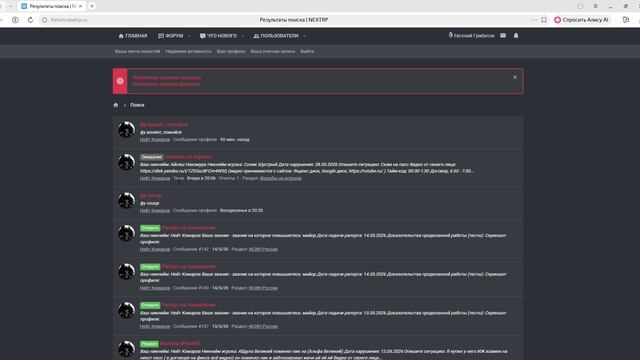Image resolution: width=640 pixels, height=360 pixels.
Task: Expand the ЧТО НОВОГО dropdown arrow
Action: (x=243, y=36)
